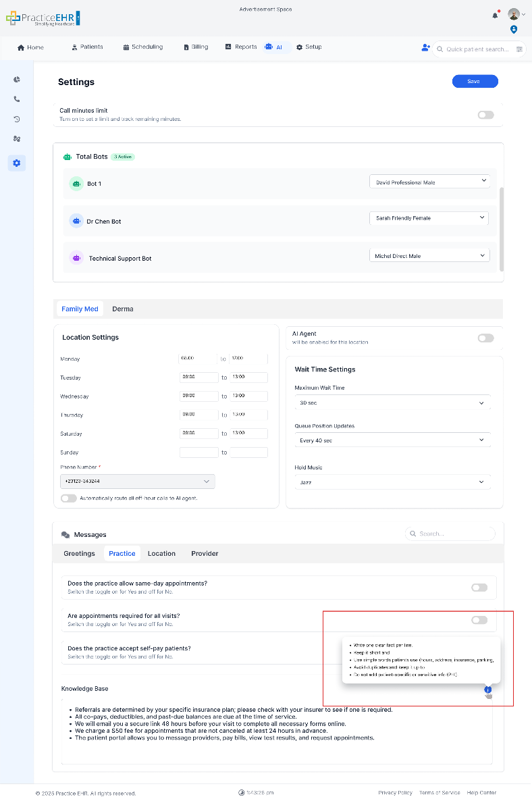532x803 pixels.
Task: Click the patient search filter icon
Action: tap(519, 49)
